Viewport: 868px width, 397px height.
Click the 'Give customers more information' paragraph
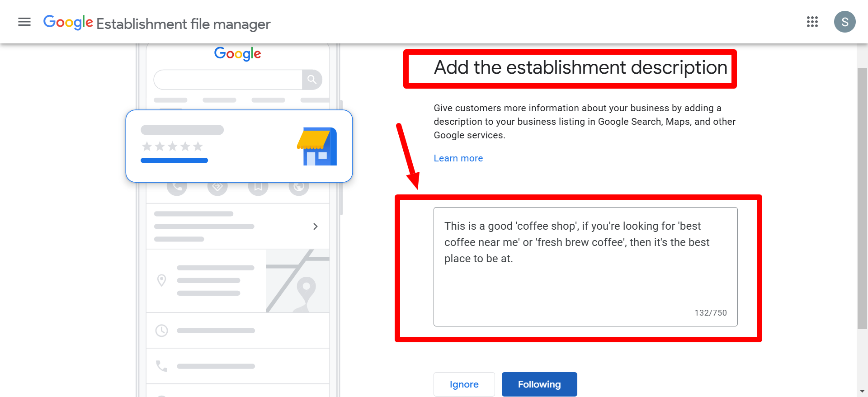[x=585, y=122]
